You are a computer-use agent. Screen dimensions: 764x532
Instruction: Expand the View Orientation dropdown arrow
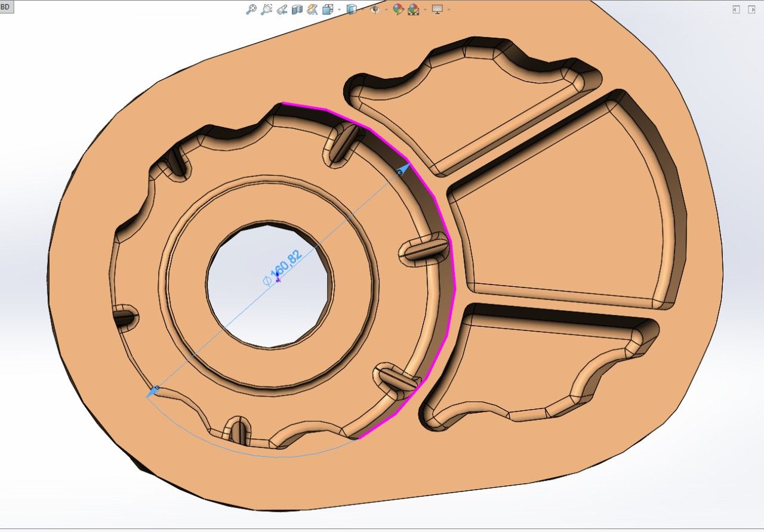point(339,10)
